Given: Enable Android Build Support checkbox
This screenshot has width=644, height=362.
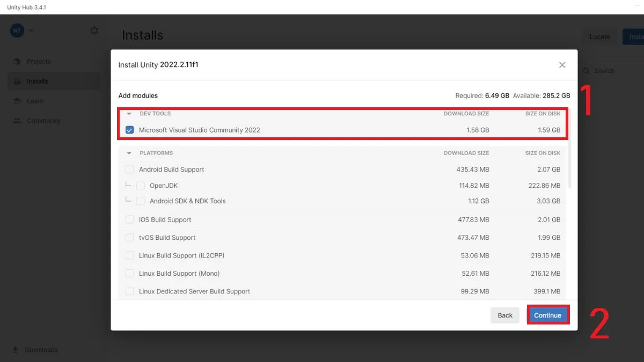Looking at the screenshot, I should (x=129, y=169).
